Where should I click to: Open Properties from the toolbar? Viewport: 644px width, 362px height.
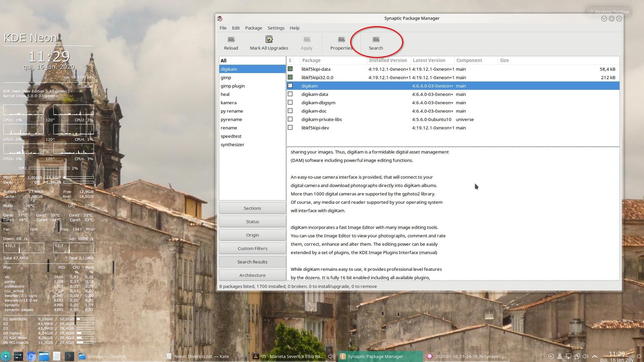pos(341,43)
